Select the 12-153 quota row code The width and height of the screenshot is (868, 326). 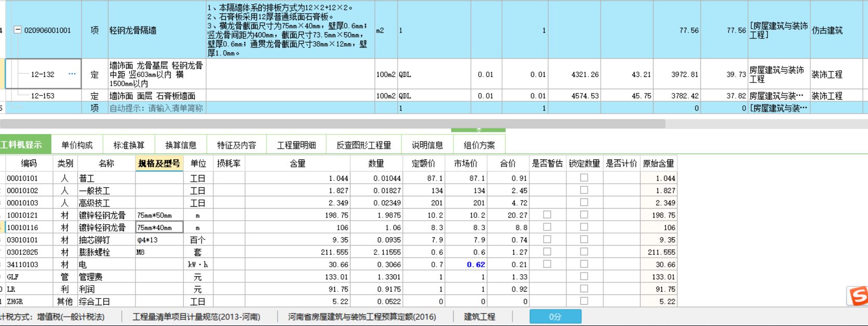coord(43,96)
